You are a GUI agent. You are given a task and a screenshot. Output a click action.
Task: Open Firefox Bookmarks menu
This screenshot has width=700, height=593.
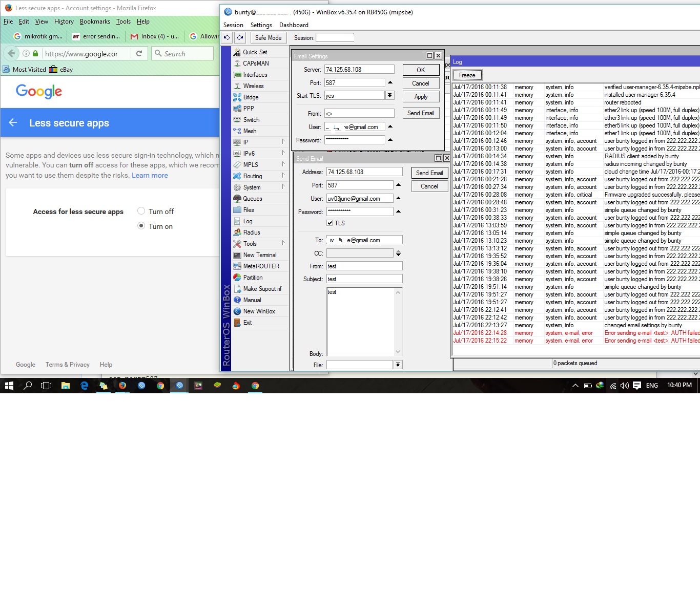[x=95, y=22]
